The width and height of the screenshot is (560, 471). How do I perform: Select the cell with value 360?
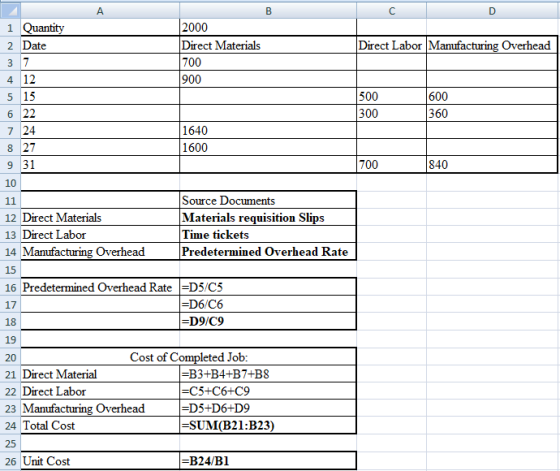(492, 114)
